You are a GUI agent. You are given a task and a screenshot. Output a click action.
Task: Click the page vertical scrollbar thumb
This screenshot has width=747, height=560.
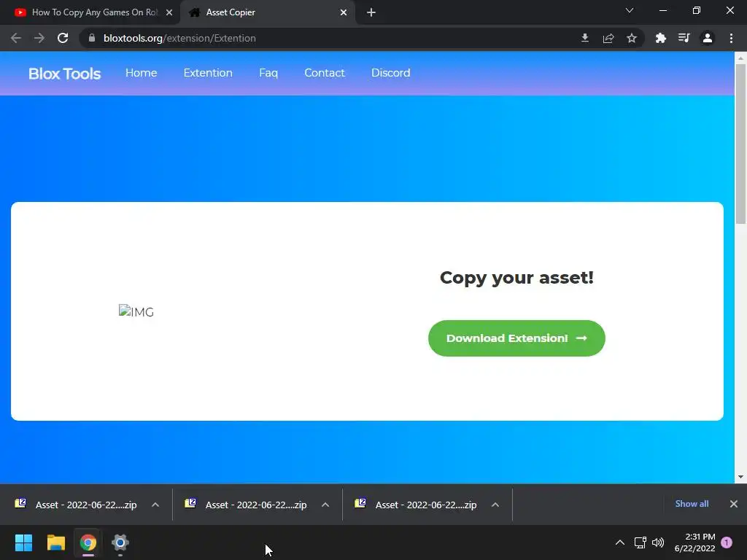[x=740, y=144]
